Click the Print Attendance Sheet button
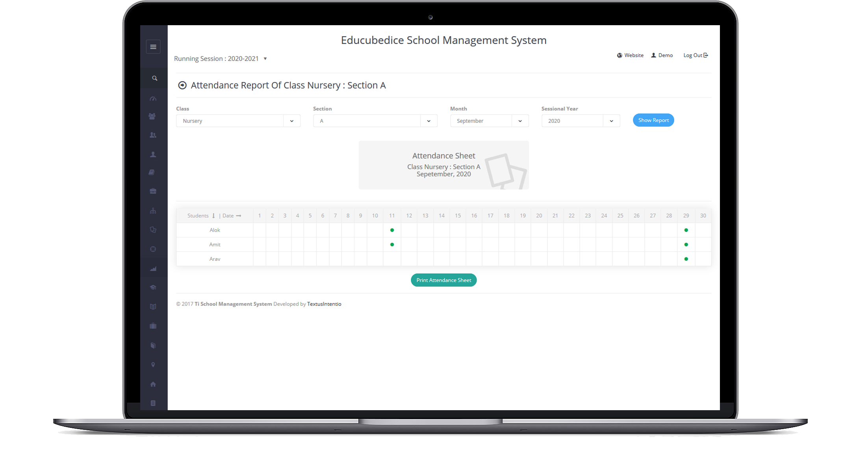Screen dimensions: 868x459 click(x=444, y=280)
